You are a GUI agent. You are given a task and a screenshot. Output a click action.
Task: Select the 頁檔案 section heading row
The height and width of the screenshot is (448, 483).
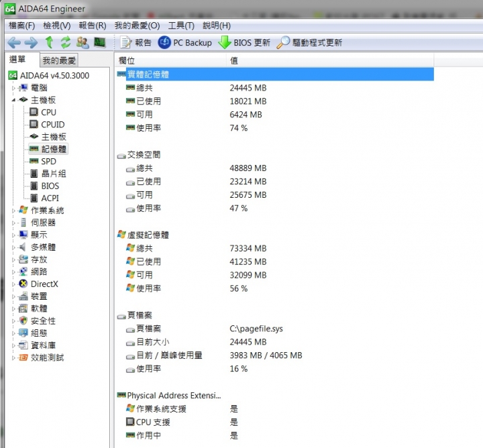[x=275, y=315]
